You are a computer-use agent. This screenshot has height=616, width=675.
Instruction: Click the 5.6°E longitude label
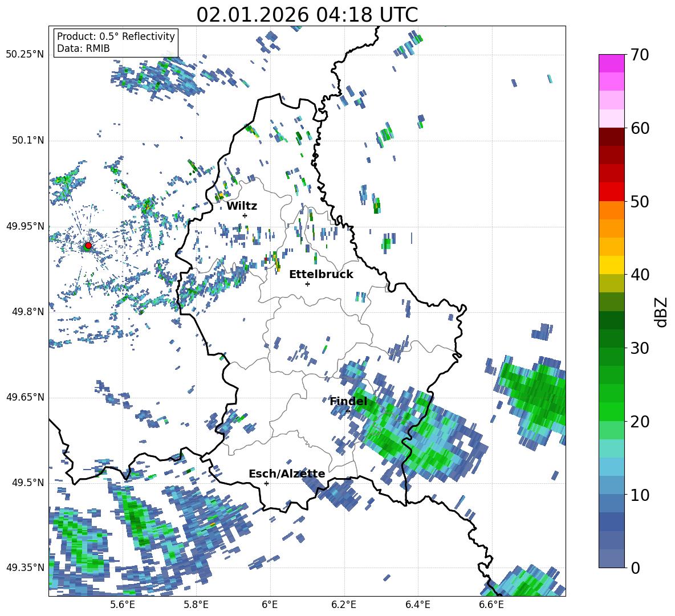pos(123,605)
